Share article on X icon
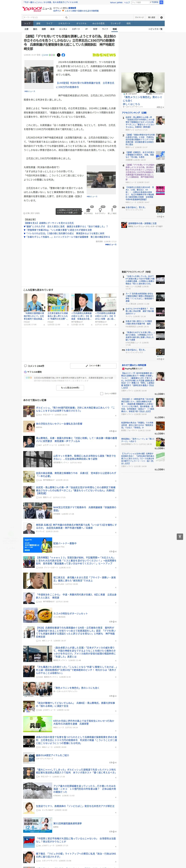Image resolution: width=186 pixels, height=868 pixels. (x=59, y=55)
